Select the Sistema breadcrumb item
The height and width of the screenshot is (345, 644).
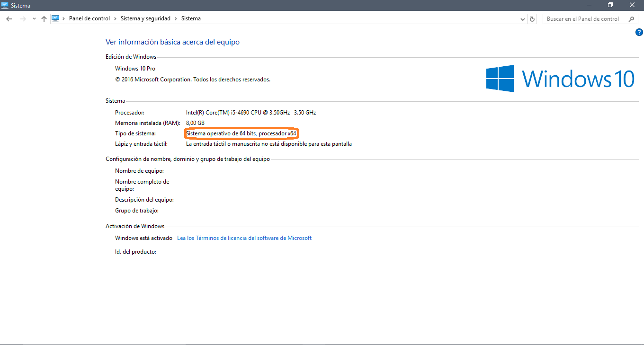(x=191, y=18)
